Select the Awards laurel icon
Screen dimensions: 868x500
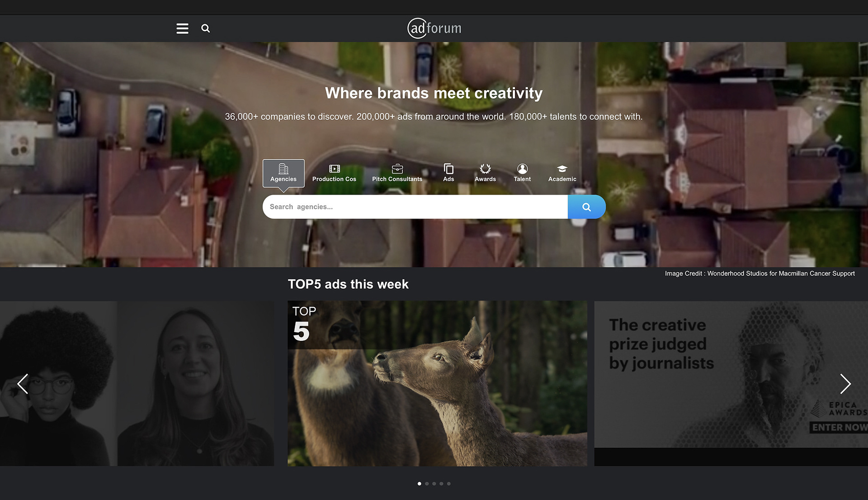point(485,169)
